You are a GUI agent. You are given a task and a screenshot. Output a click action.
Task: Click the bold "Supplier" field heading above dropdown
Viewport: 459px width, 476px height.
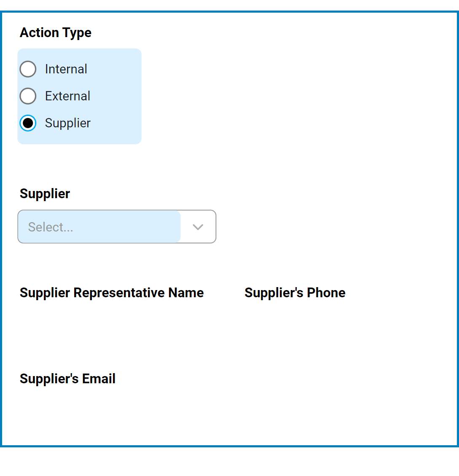coord(45,194)
